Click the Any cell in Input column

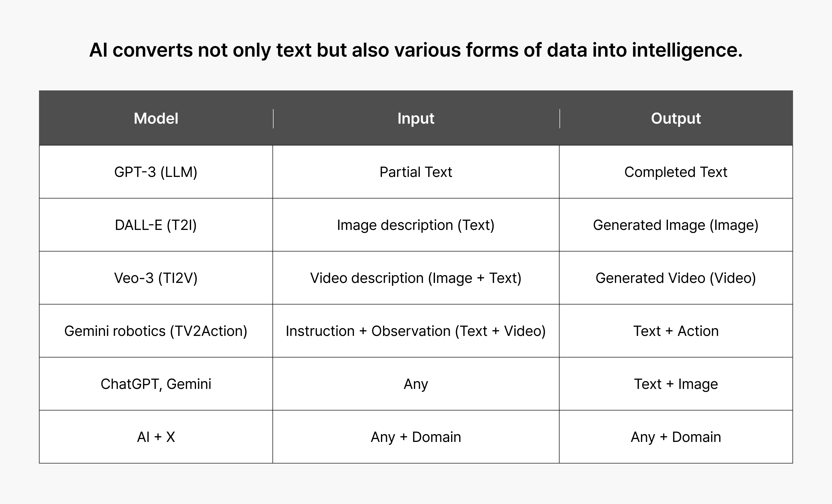[x=416, y=384]
